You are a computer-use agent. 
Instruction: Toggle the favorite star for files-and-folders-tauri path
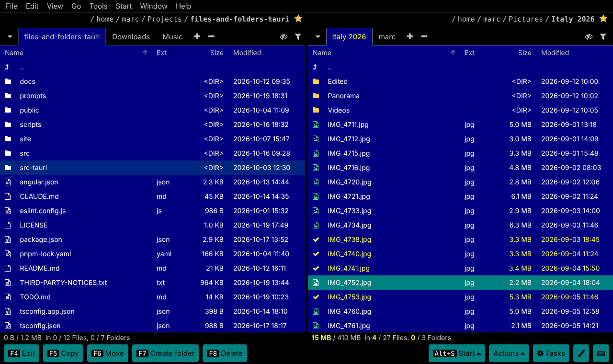click(298, 19)
